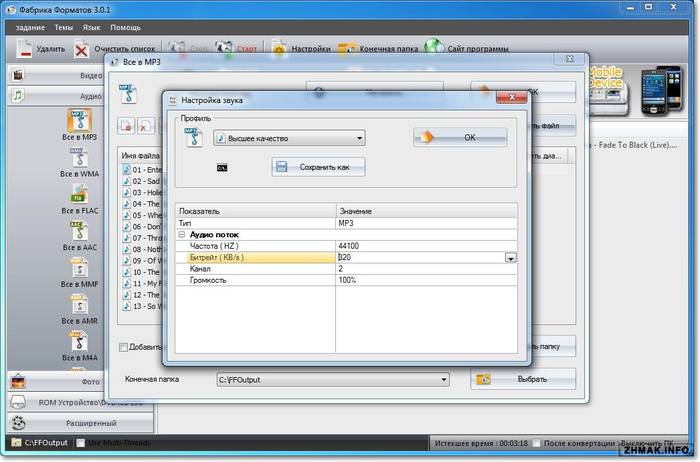The height and width of the screenshot is (462, 700).
Task: Click the Удалить toolbar icon
Action: (x=26, y=47)
